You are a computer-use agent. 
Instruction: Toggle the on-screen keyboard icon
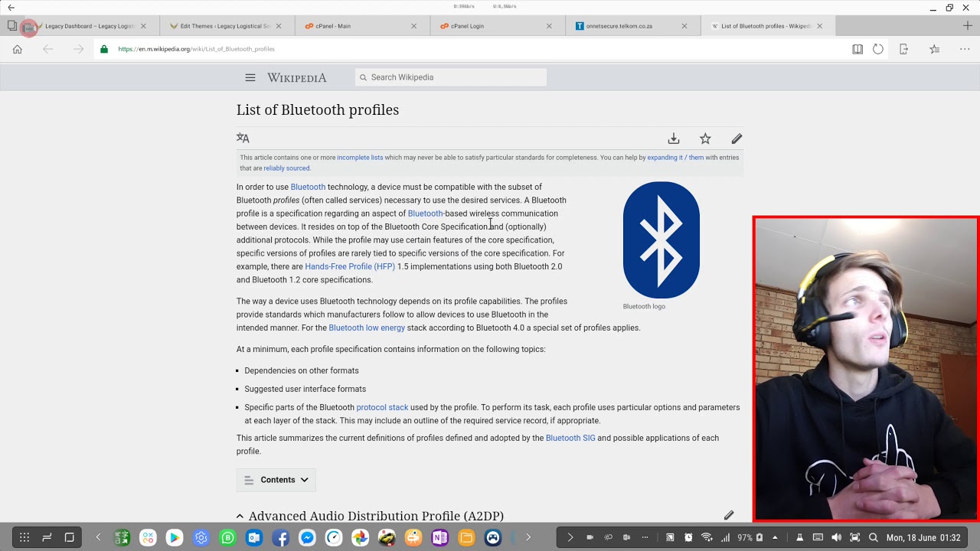(x=818, y=537)
